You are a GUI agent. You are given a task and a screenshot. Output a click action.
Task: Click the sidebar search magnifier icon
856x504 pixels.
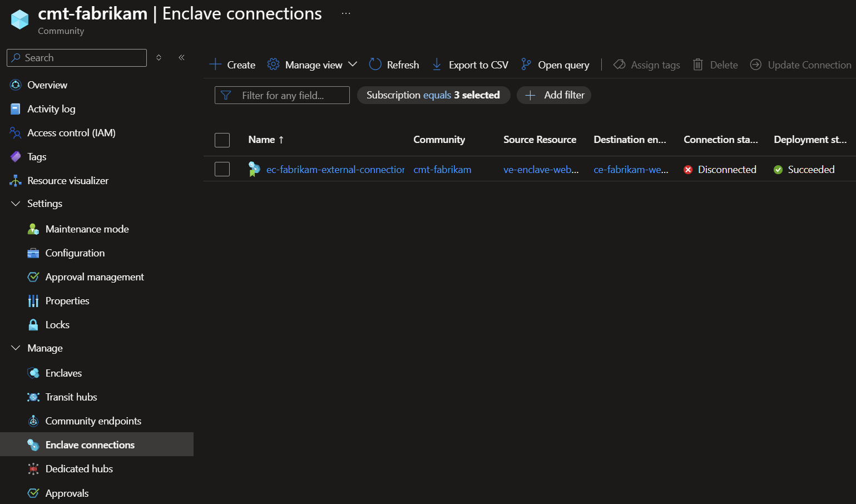[x=16, y=58]
